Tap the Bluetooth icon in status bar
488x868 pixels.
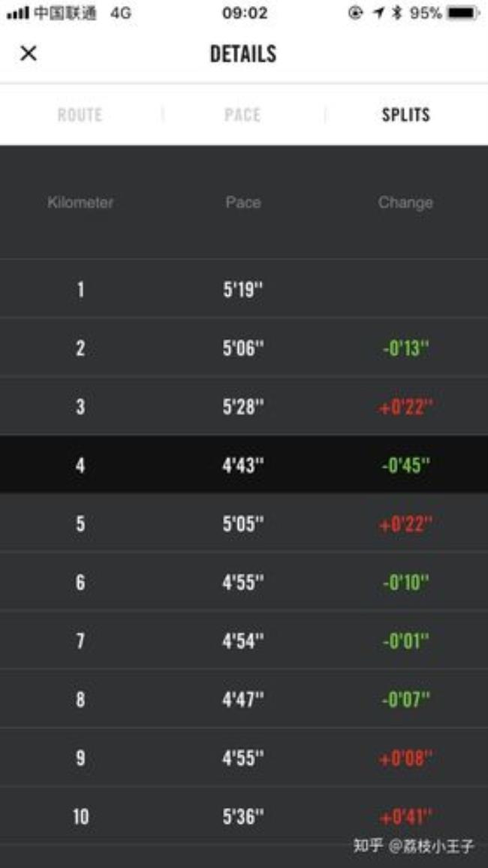[396, 13]
